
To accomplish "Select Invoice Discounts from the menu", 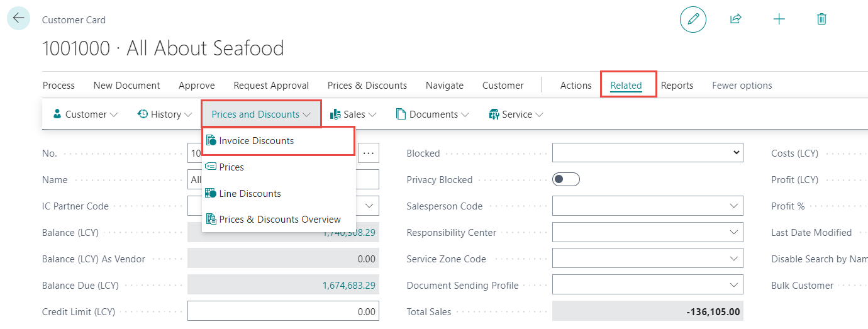I will point(256,141).
